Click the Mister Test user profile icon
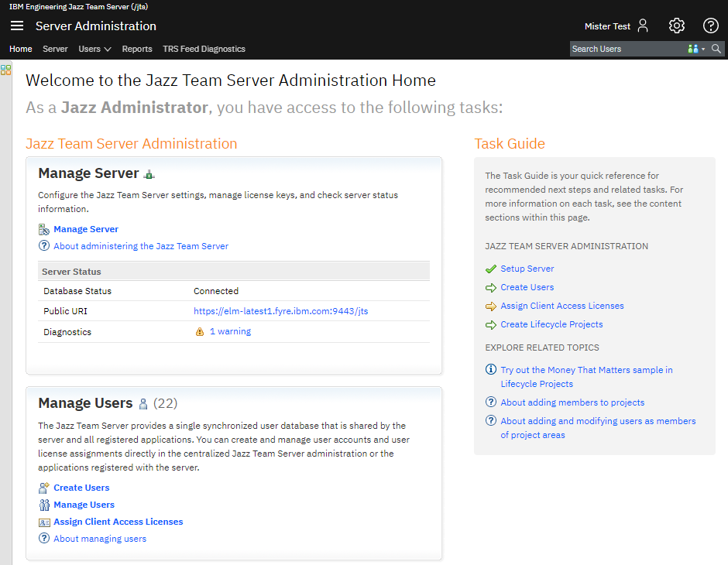 (643, 26)
